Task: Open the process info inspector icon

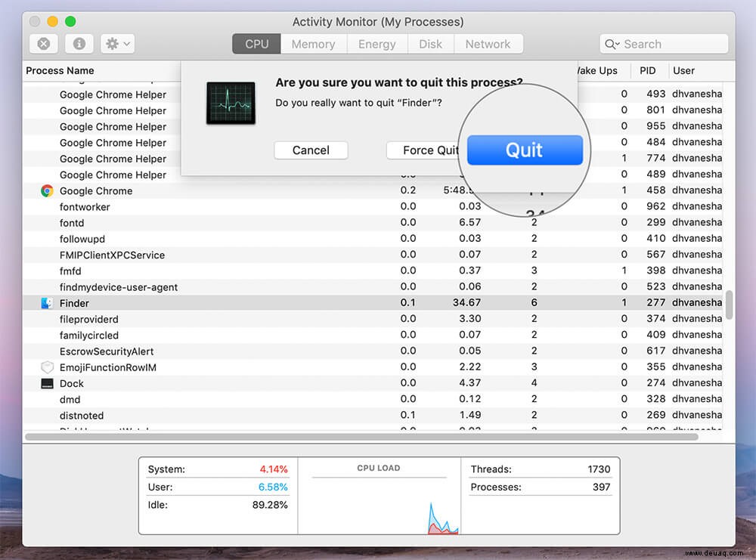Action: pos(79,44)
